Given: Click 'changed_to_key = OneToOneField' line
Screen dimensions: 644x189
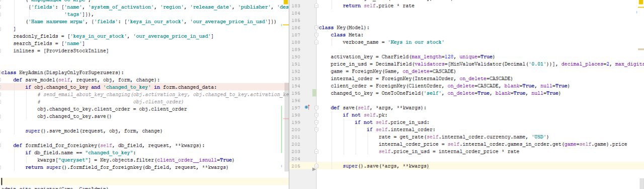Looking at the screenshot, I should (x=445, y=93).
